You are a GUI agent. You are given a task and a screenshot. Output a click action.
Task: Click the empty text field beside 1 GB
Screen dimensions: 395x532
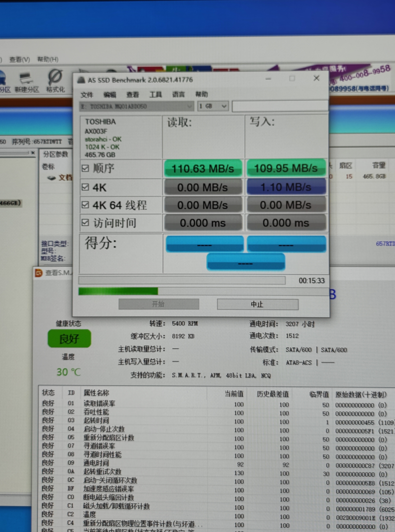click(x=280, y=106)
